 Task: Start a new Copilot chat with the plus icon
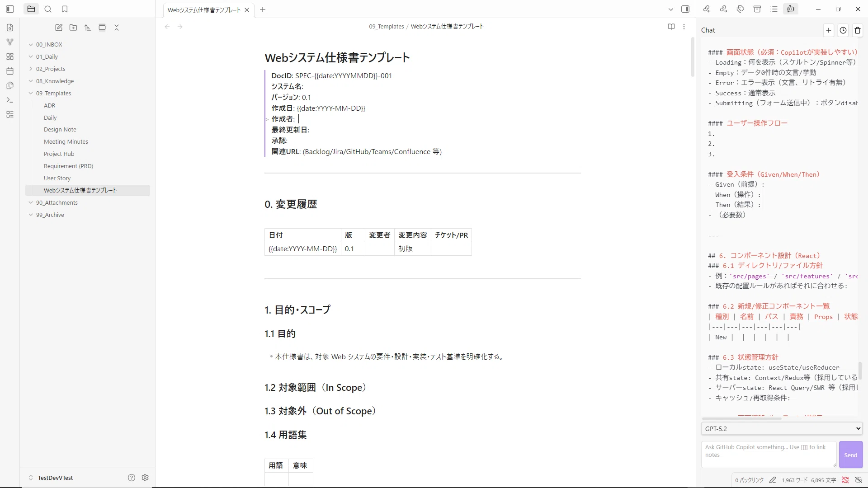pos(828,30)
